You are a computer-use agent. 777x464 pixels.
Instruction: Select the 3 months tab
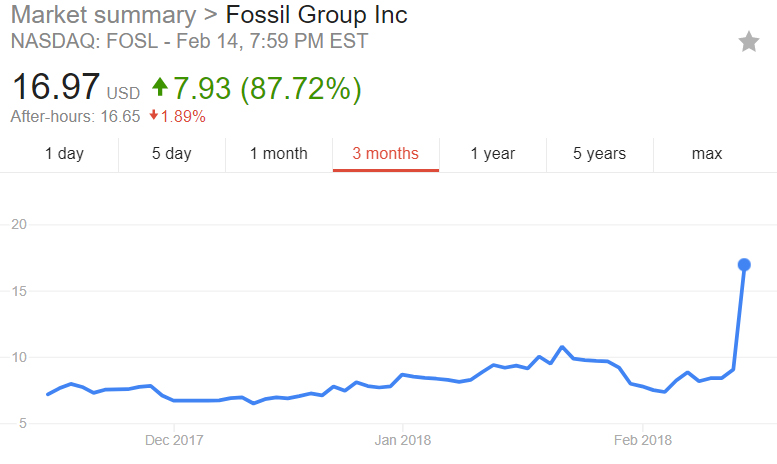(386, 154)
